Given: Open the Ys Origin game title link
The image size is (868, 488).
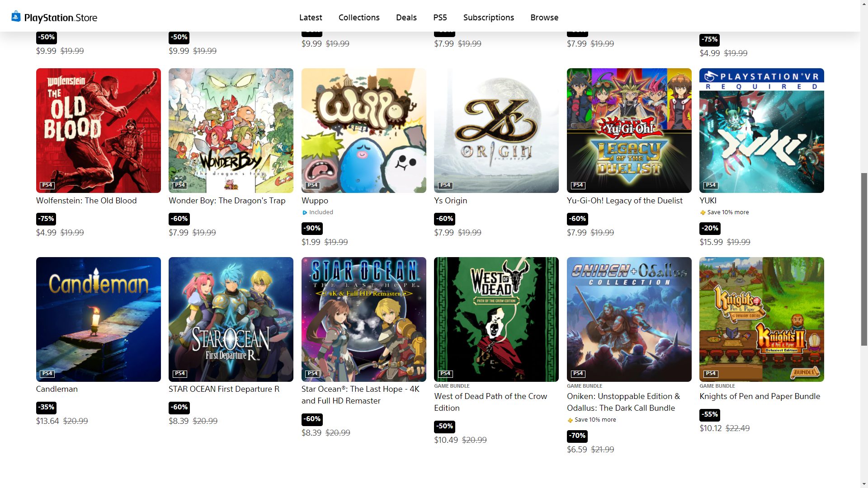Looking at the screenshot, I should pos(450,201).
